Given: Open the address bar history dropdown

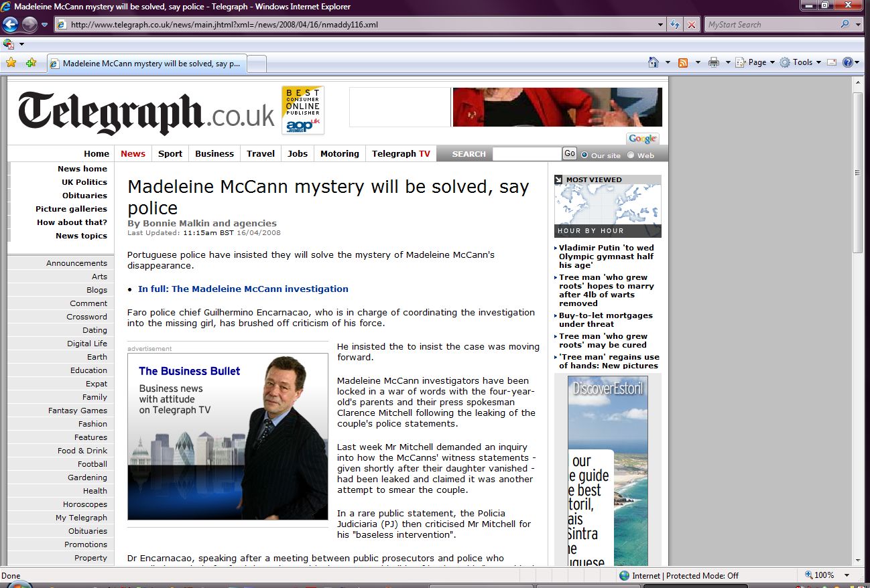Looking at the screenshot, I should click(x=661, y=25).
